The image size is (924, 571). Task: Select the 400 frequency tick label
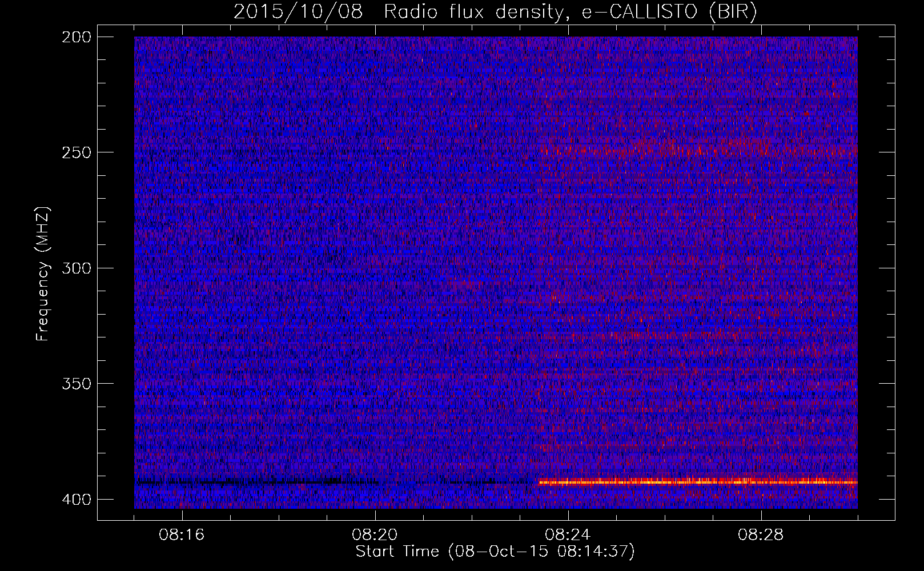(x=76, y=500)
